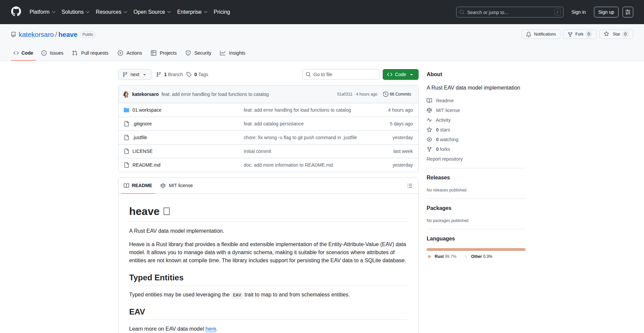Click the Notifications bell button
The width and height of the screenshot is (644, 333).
(541, 34)
